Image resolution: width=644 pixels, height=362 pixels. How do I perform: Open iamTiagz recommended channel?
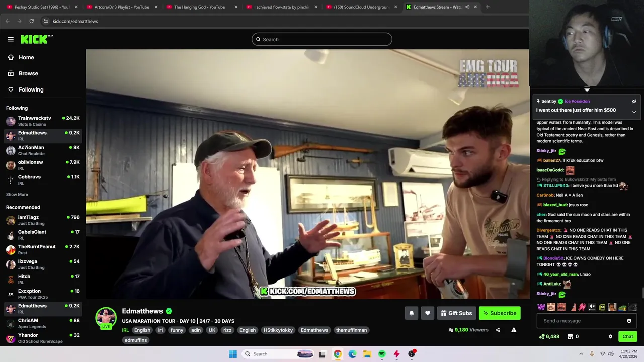[x=43, y=220]
